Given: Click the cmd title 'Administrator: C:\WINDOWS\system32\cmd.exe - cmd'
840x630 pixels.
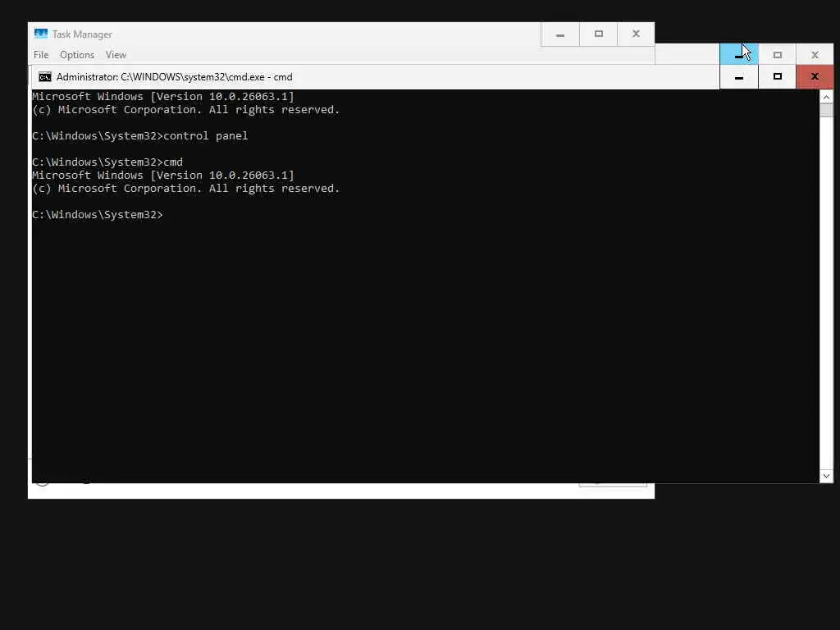Looking at the screenshot, I should tap(174, 77).
